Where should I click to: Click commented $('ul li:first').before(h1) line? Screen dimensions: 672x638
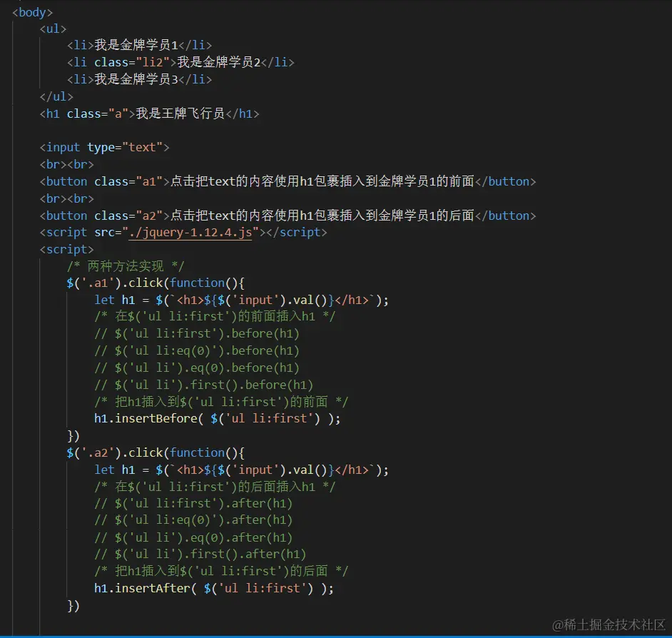[x=197, y=334]
